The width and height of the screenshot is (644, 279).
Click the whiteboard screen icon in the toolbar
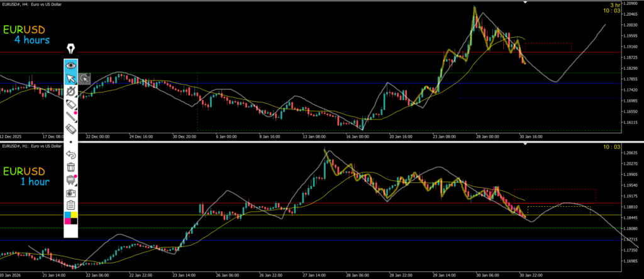pos(71,180)
